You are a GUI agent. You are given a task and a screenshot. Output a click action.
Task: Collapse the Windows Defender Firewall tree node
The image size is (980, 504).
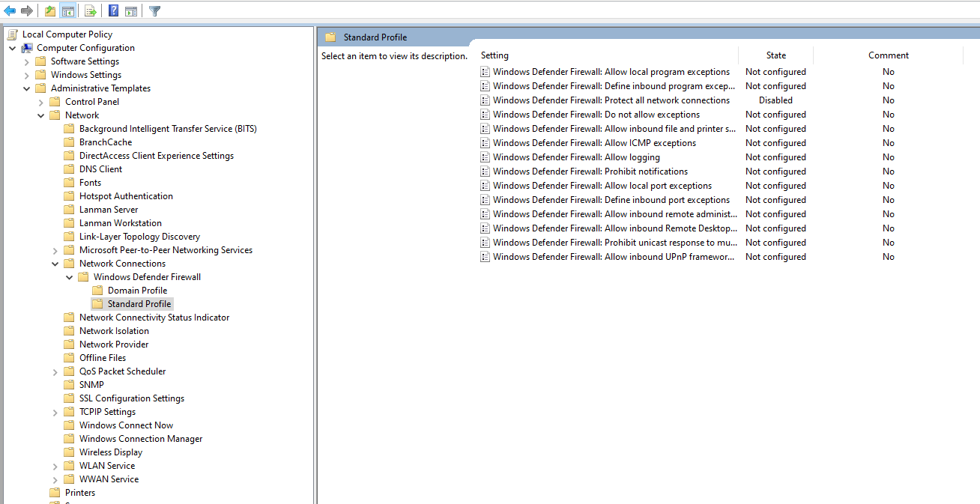click(70, 277)
